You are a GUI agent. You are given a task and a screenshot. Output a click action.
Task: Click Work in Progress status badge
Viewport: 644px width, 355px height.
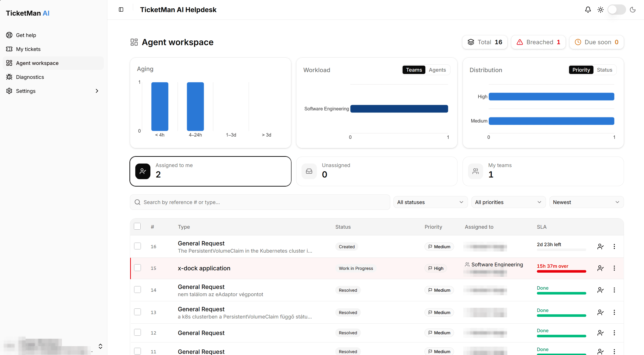(x=356, y=268)
